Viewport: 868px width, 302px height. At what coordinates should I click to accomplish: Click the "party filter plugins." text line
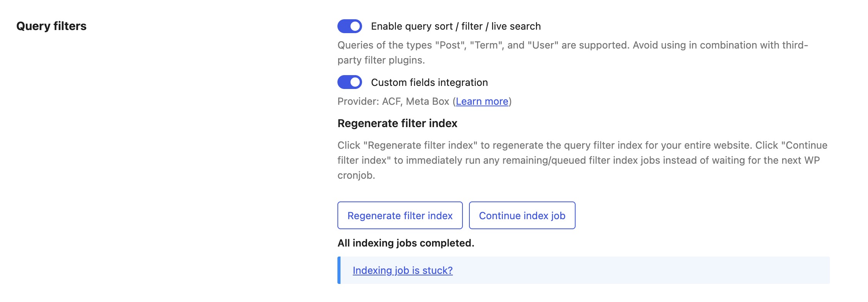click(x=381, y=60)
